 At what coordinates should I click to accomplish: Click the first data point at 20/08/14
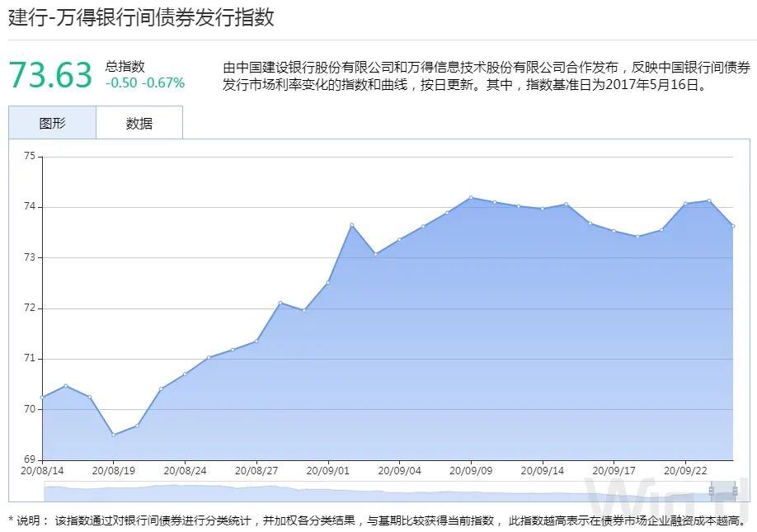click(42, 398)
